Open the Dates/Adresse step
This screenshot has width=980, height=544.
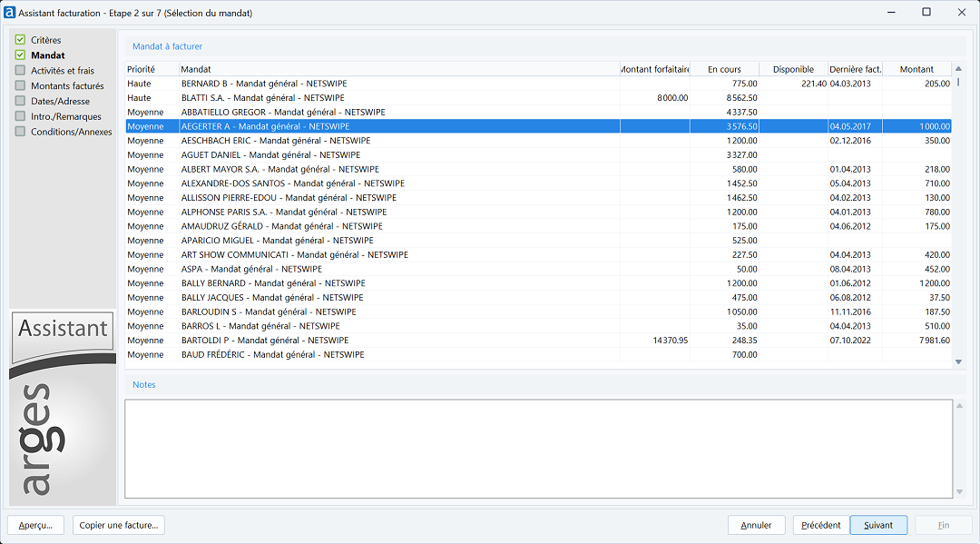pos(60,102)
